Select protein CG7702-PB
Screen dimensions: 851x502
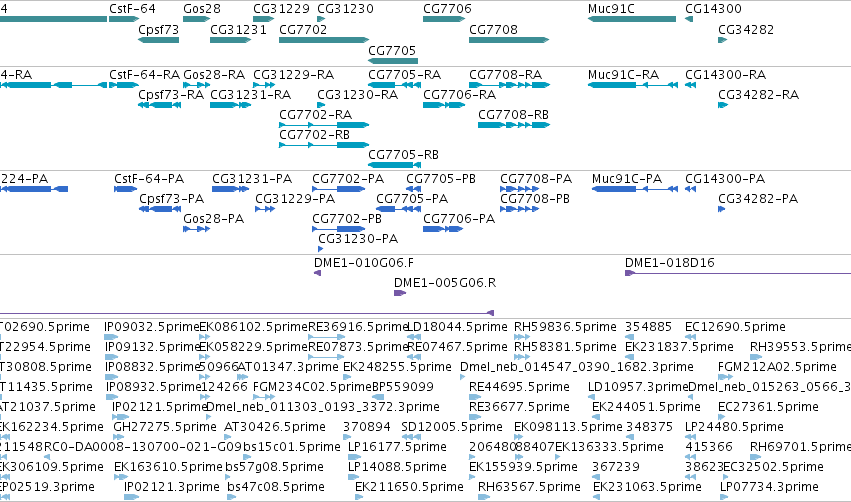point(339,229)
